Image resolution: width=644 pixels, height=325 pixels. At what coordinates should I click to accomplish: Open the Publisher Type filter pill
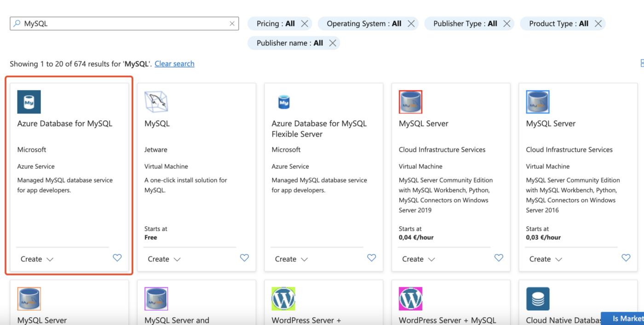tap(465, 24)
